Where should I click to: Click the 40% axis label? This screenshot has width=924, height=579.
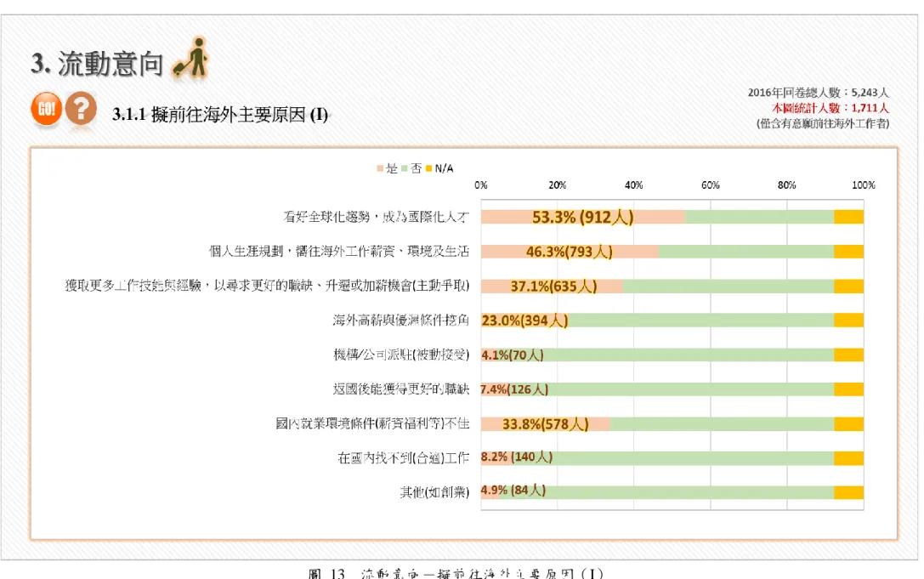coord(634,185)
